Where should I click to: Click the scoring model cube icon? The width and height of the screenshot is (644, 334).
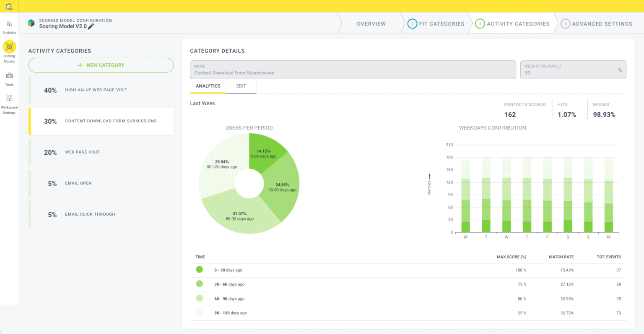coord(31,23)
